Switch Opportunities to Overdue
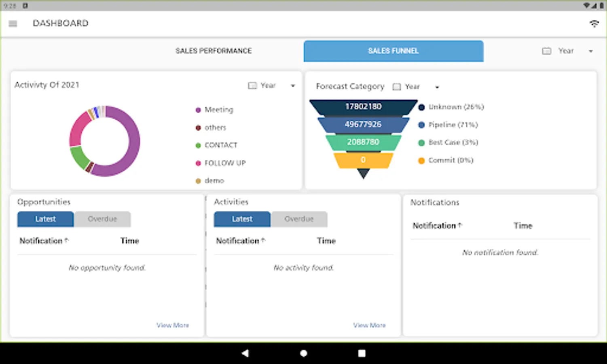607x364 pixels. pos(102,219)
